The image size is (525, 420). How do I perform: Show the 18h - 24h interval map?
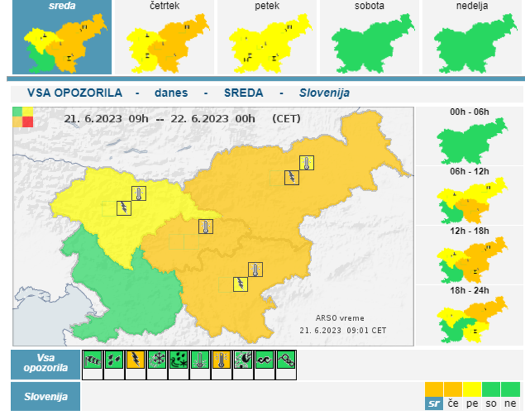pos(470,315)
